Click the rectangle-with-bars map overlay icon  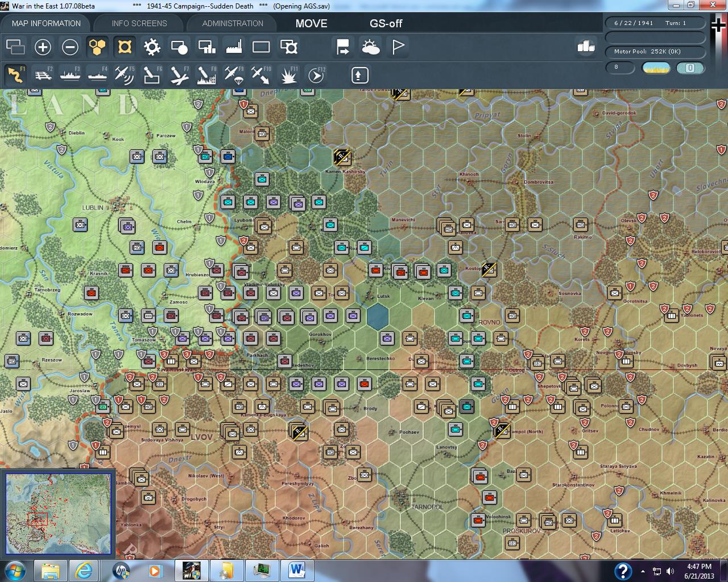tap(206, 47)
